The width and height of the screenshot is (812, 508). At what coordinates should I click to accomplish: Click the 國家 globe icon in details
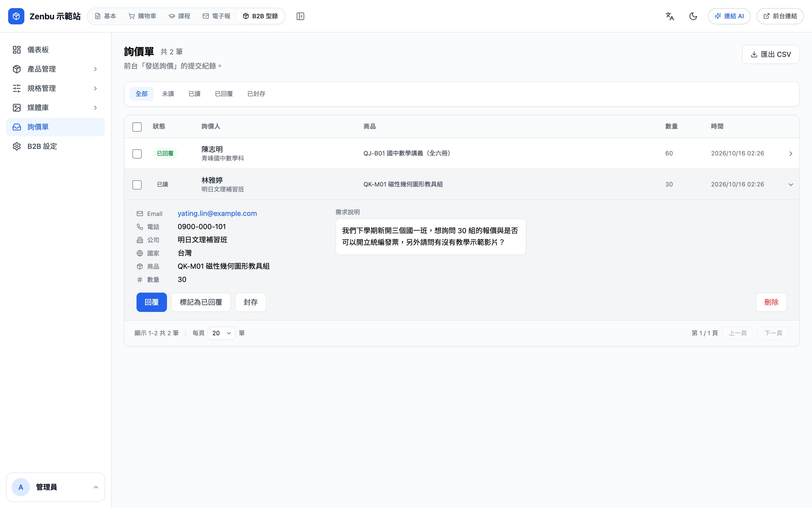click(x=140, y=253)
